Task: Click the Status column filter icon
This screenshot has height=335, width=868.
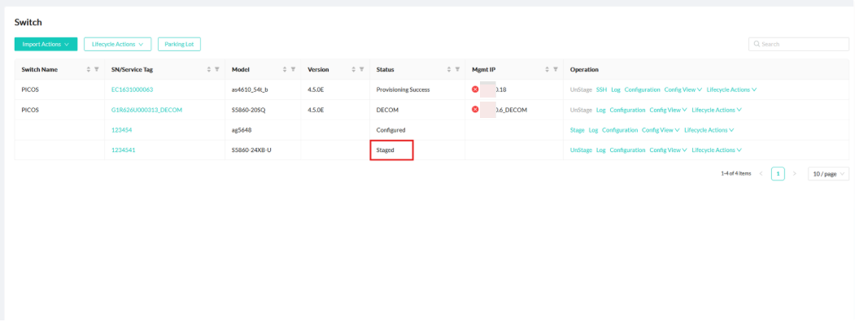Action: tap(457, 70)
